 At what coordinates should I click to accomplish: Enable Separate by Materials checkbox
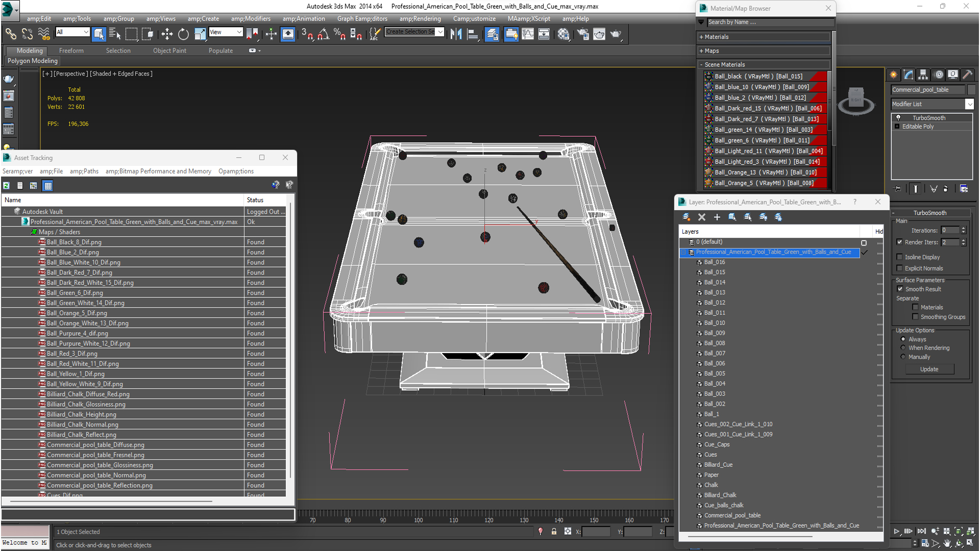tap(915, 307)
